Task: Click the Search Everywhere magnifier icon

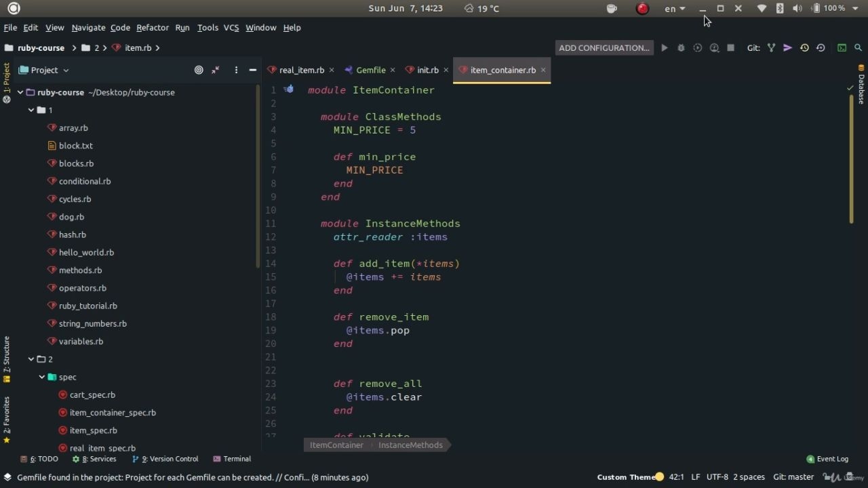Action: coord(858,48)
